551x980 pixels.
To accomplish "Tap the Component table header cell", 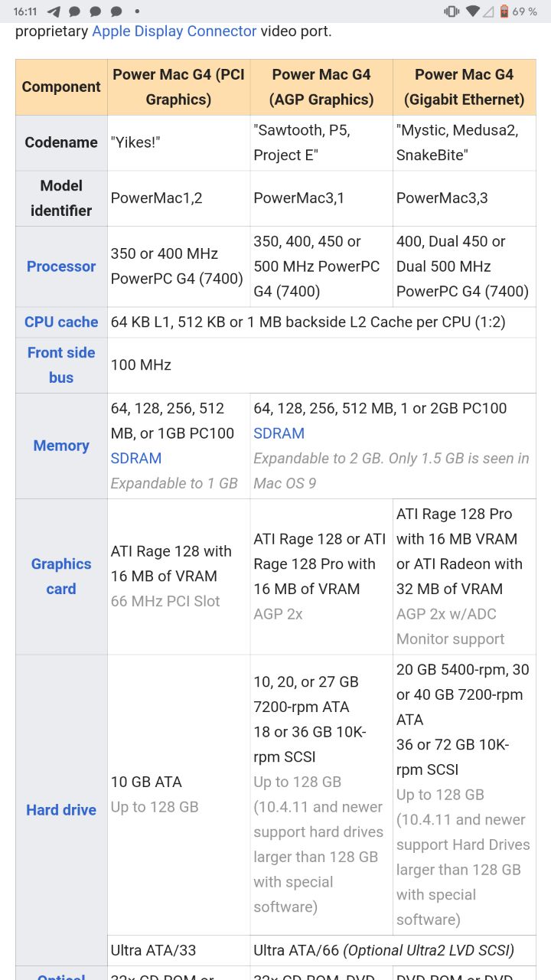I will [x=61, y=87].
